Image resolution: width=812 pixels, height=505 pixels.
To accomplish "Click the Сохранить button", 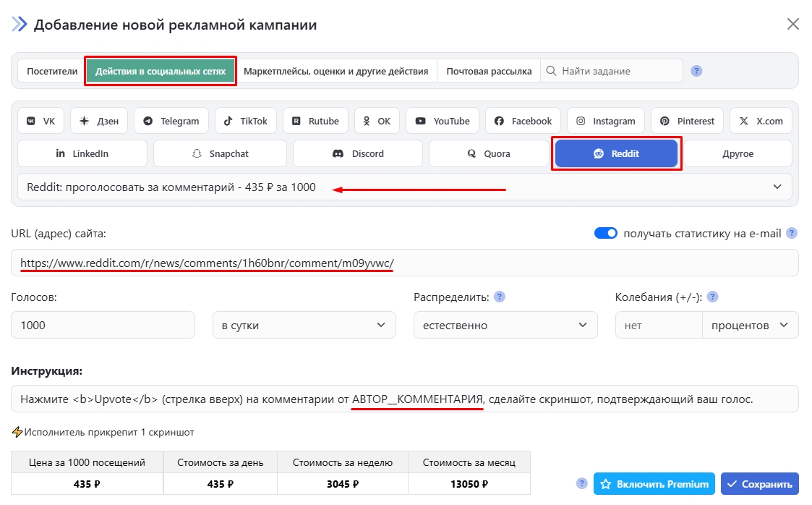I will (x=759, y=484).
